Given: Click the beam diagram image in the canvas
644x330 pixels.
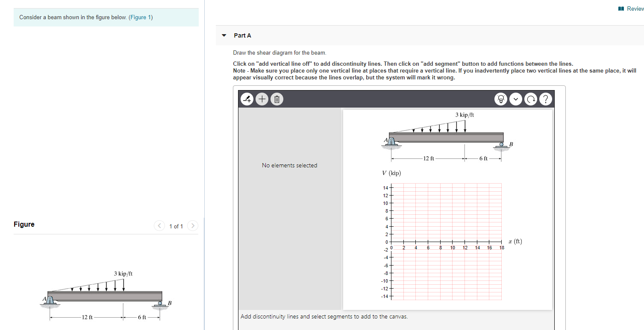Looking at the screenshot, I should (x=447, y=136).
